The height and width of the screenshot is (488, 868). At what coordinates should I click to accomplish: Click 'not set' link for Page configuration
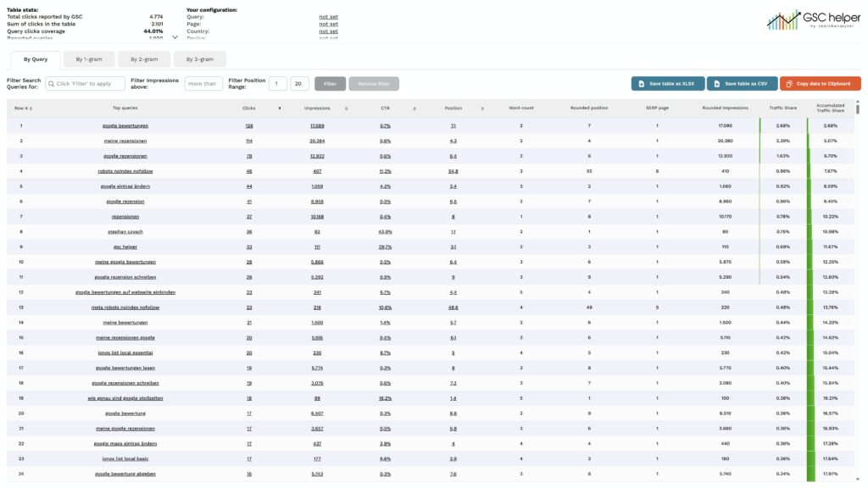(328, 24)
